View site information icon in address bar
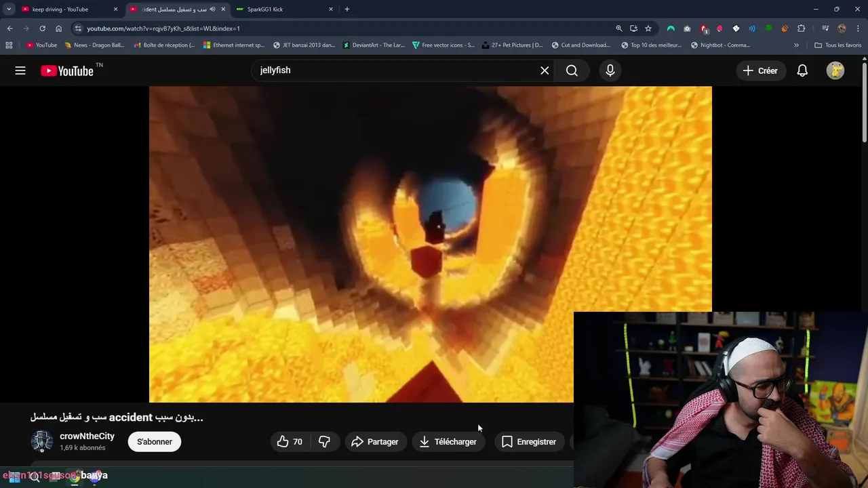Image resolution: width=868 pixels, height=488 pixels. 78,28
